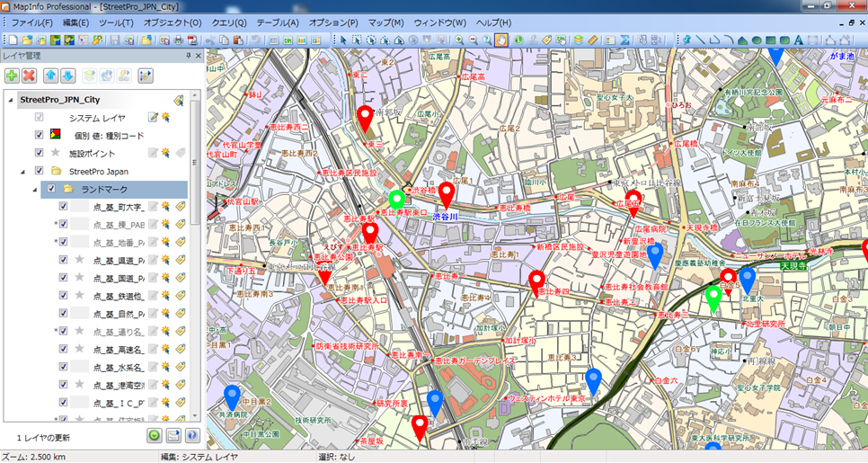This screenshot has height=463, width=868.
Task: Pin the レイヤ管理 panel
Action: [x=188, y=56]
